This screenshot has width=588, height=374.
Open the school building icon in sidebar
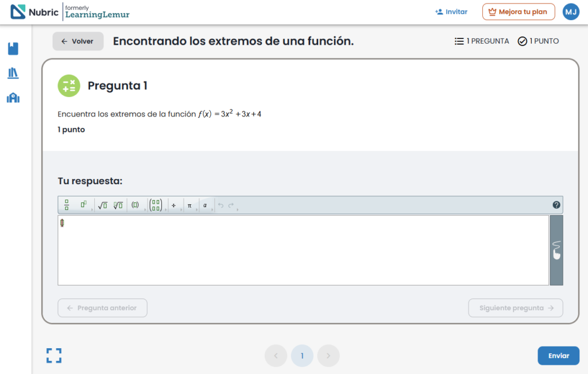click(x=13, y=98)
